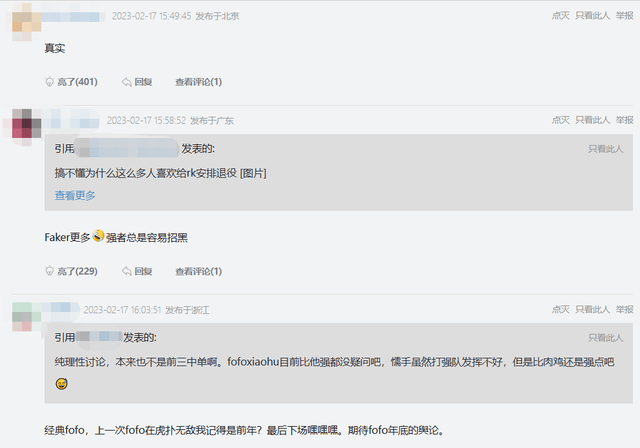This screenshot has width=640, height=448.
Task: Report the Guangdong comment via 举报
Action: [x=626, y=120]
